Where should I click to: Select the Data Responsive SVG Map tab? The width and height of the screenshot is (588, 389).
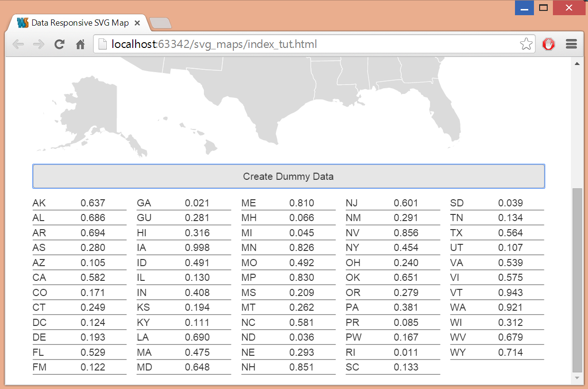[78, 23]
